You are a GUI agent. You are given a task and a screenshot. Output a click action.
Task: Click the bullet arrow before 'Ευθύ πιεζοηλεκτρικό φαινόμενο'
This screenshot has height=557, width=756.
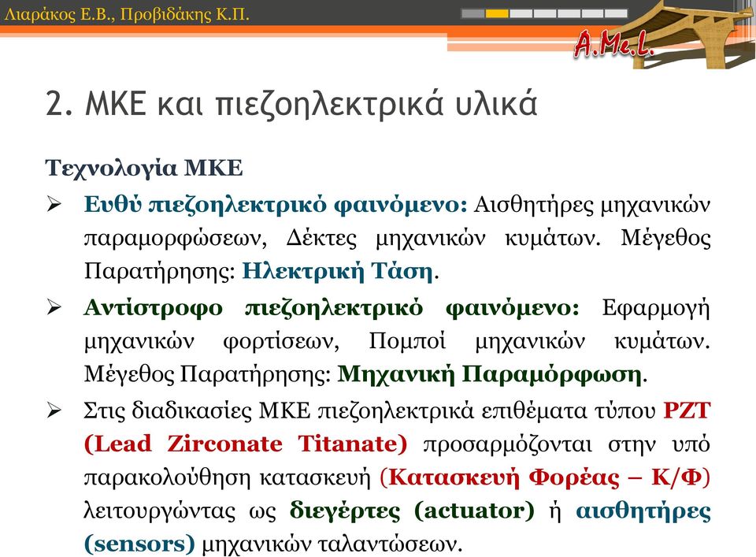(x=54, y=206)
